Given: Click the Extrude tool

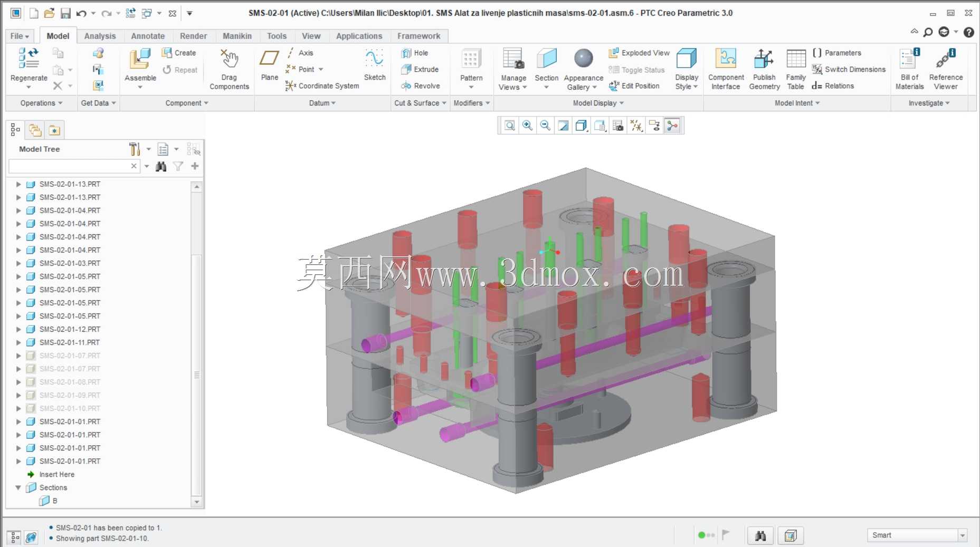Looking at the screenshot, I should pyautogui.click(x=420, y=69).
